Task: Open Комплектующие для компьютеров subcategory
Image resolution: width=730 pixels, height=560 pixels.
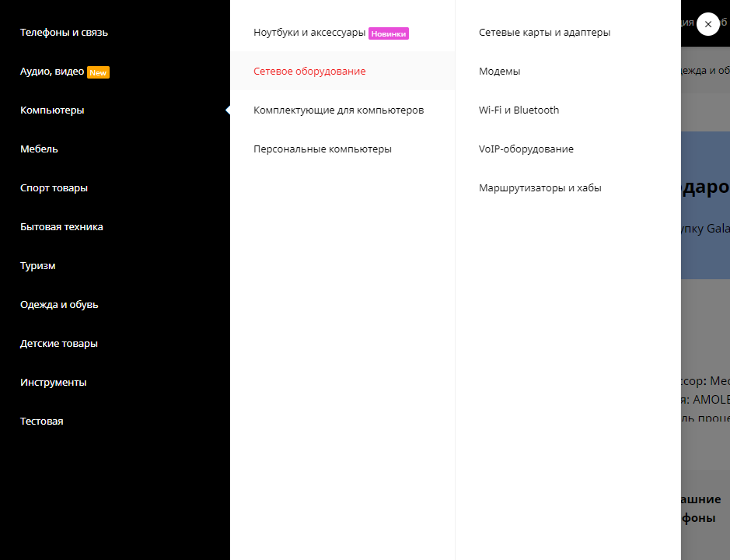Action: tap(338, 110)
